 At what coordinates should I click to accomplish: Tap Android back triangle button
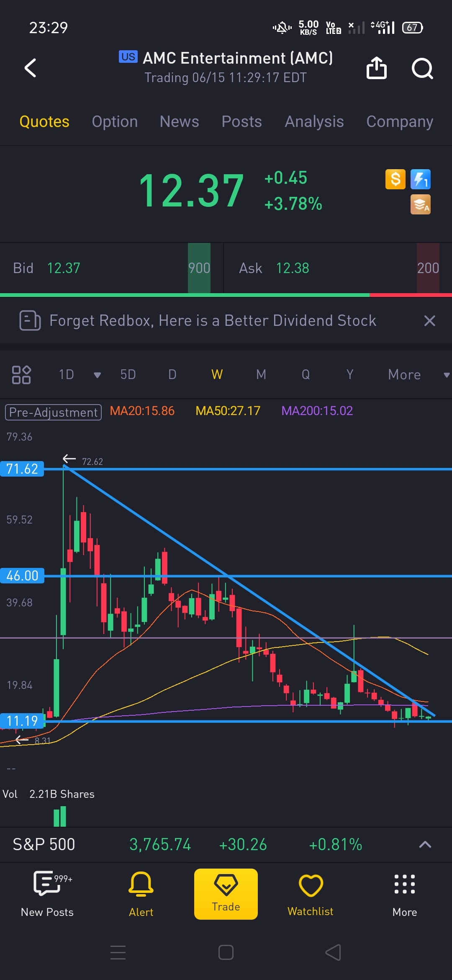pyautogui.click(x=334, y=952)
